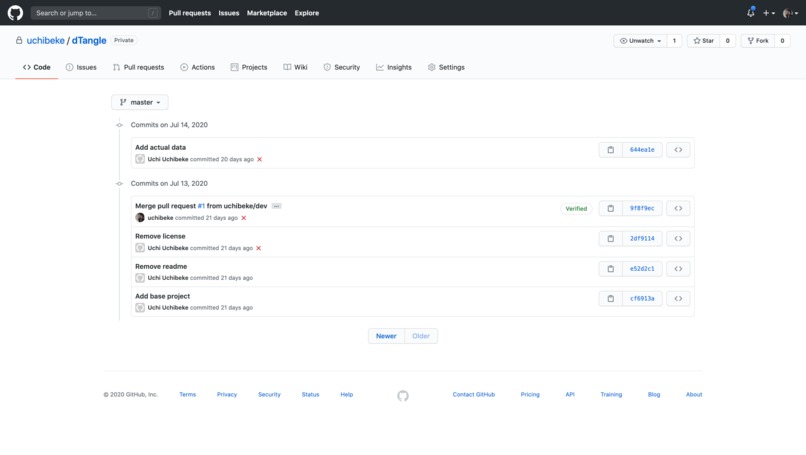Open the stargazers count 0
The height and width of the screenshot is (455, 806).
pyautogui.click(x=727, y=41)
